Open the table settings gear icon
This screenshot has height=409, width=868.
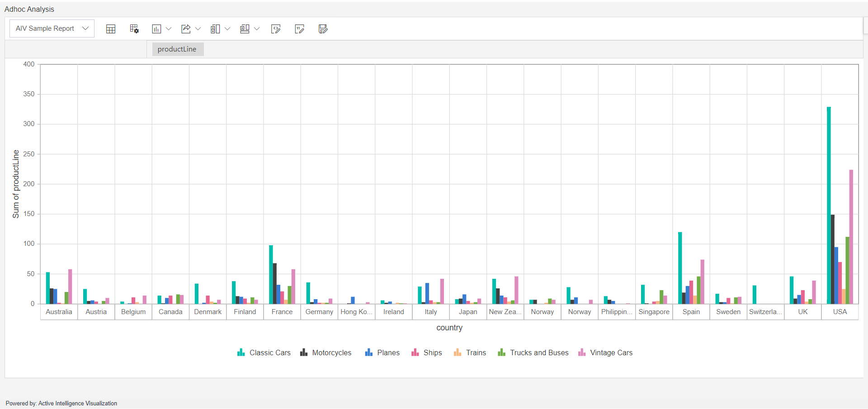tap(134, 29)
